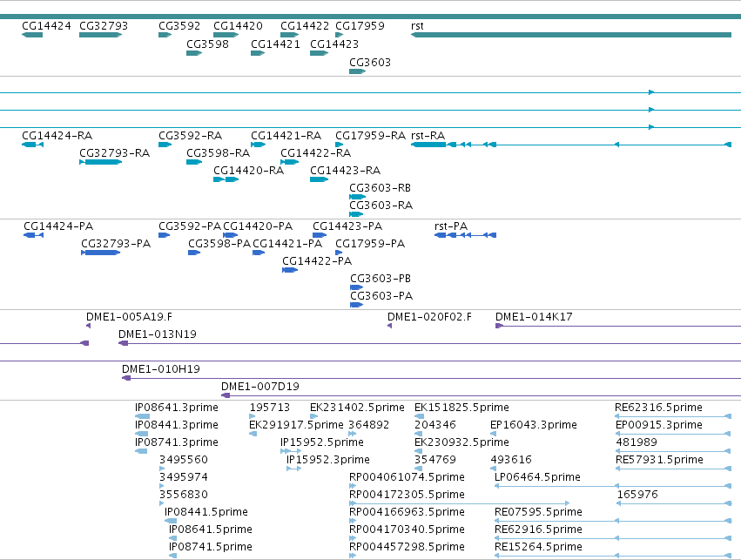Click the RP004172305.5prime EST label
741x560 pixels.
tap(407, 495)
